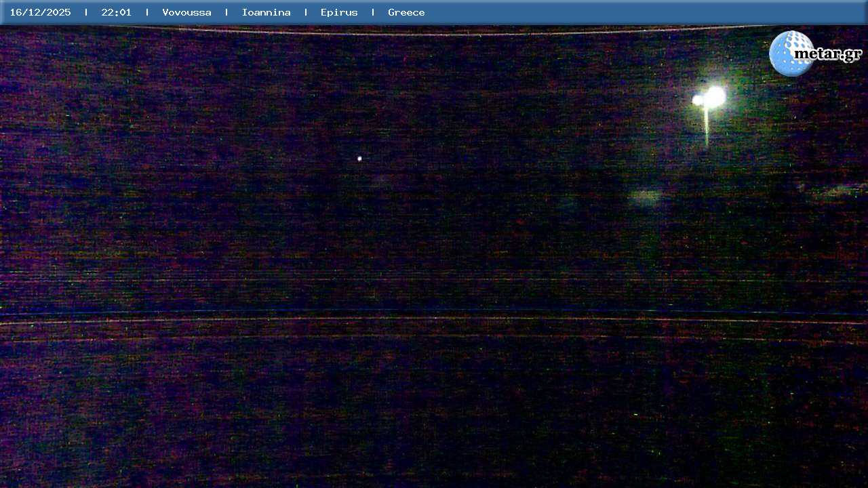
Task: Open the metar.gr logo text link
Action: (829, 54)
